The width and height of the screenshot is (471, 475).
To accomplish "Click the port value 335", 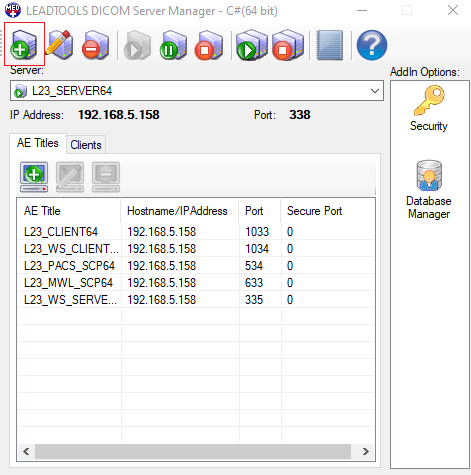I will [x=254, y=300].
